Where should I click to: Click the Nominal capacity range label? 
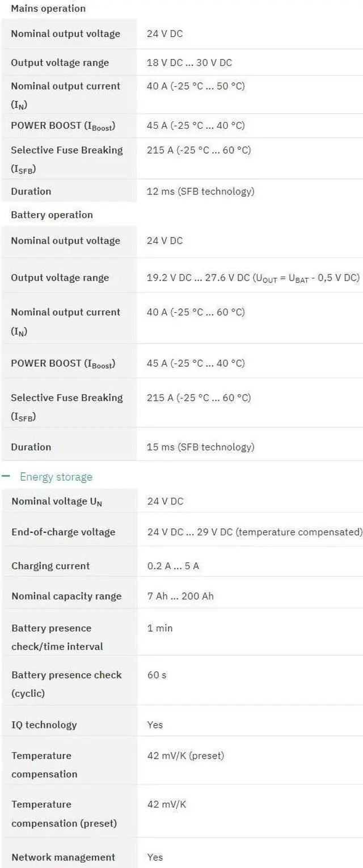click(x=66, y=596)
